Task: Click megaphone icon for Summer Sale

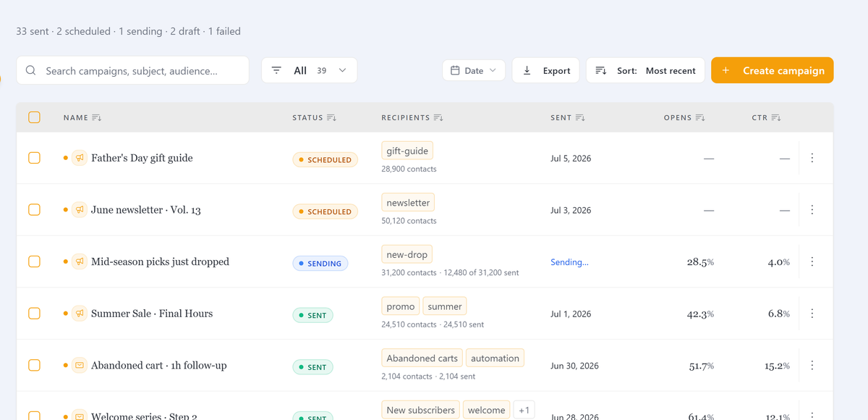Action: coord(80,314)
